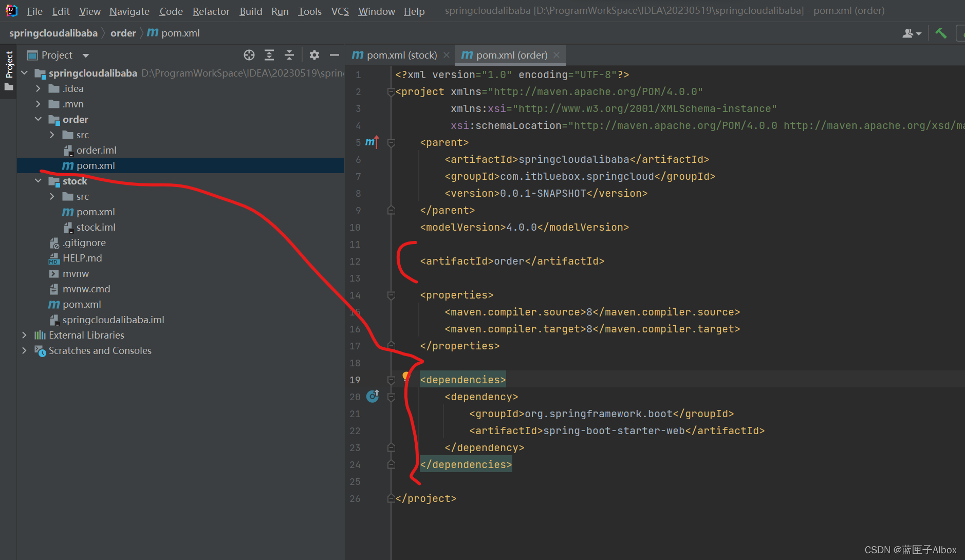Select mvnw file in tree

76,273
